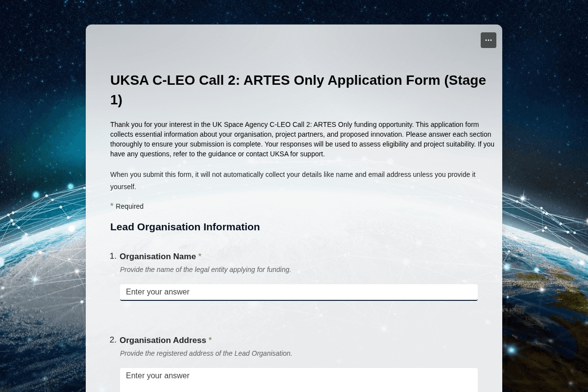The width and height of the screenshot is (588, 392).
Task: Open the More options ellipsis menu
Action: pyautogui.click(x=488, y=40)
